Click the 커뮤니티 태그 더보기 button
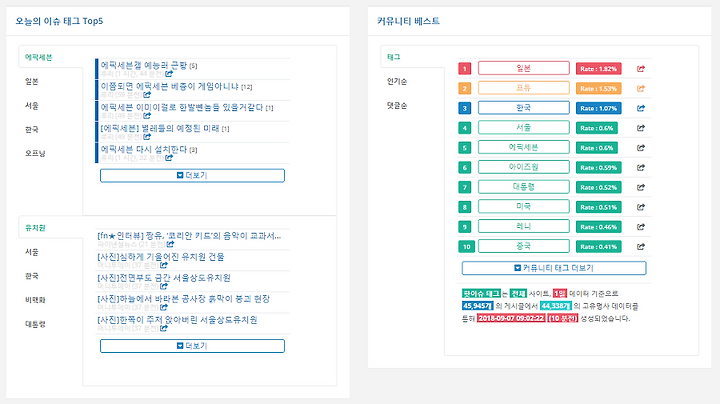This screenshot has height=404, width=720. [x=554, y=268]
